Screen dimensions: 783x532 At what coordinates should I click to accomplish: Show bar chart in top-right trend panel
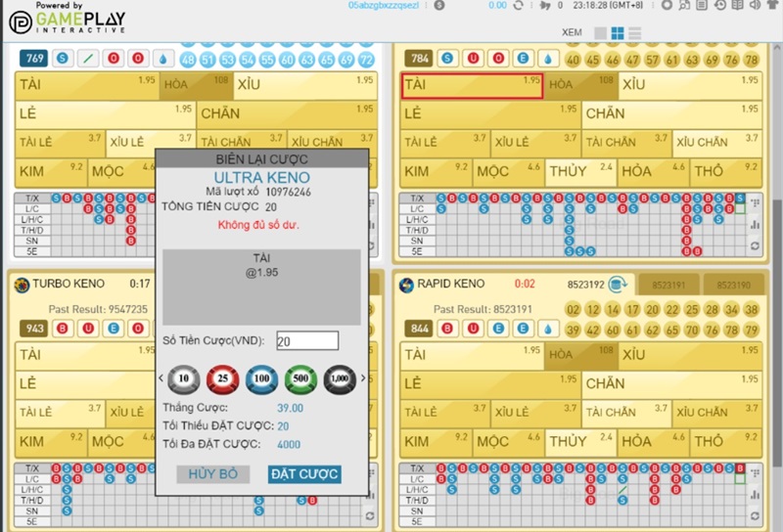[755, 225]
